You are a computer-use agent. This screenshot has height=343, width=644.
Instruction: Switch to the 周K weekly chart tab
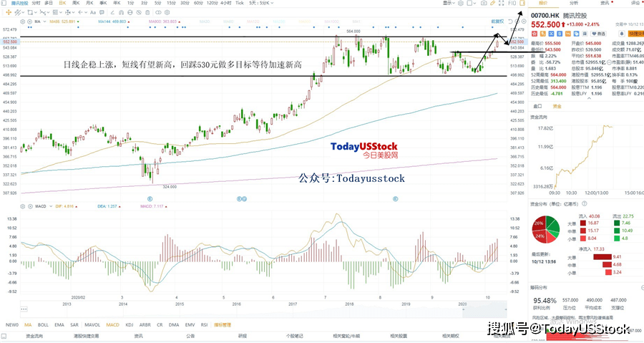[76, 3]
